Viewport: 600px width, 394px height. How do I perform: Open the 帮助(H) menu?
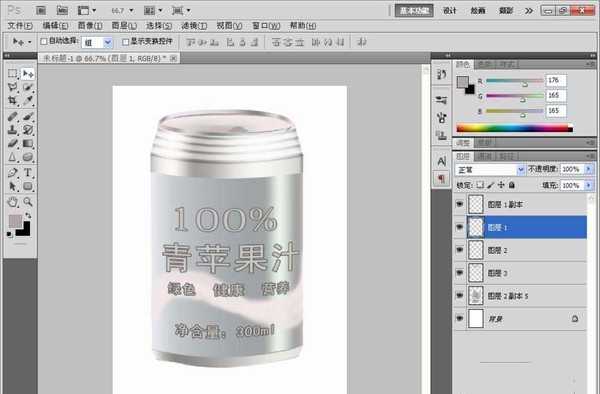(303, 26)
